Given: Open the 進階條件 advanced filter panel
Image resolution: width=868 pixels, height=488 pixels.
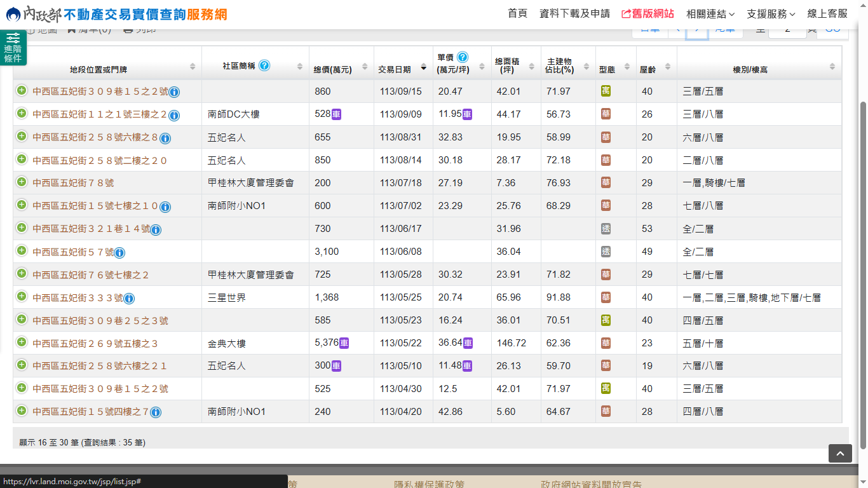Looking at the screenshot, I should click(13, 48).
